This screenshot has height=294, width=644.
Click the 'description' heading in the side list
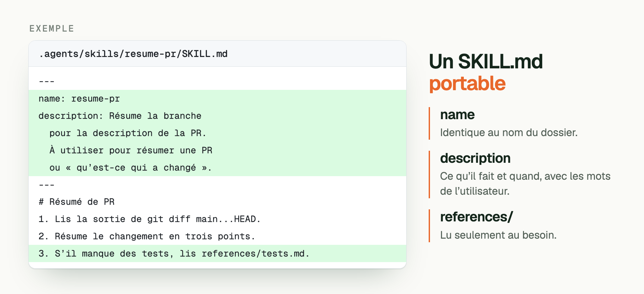(475, 158)
